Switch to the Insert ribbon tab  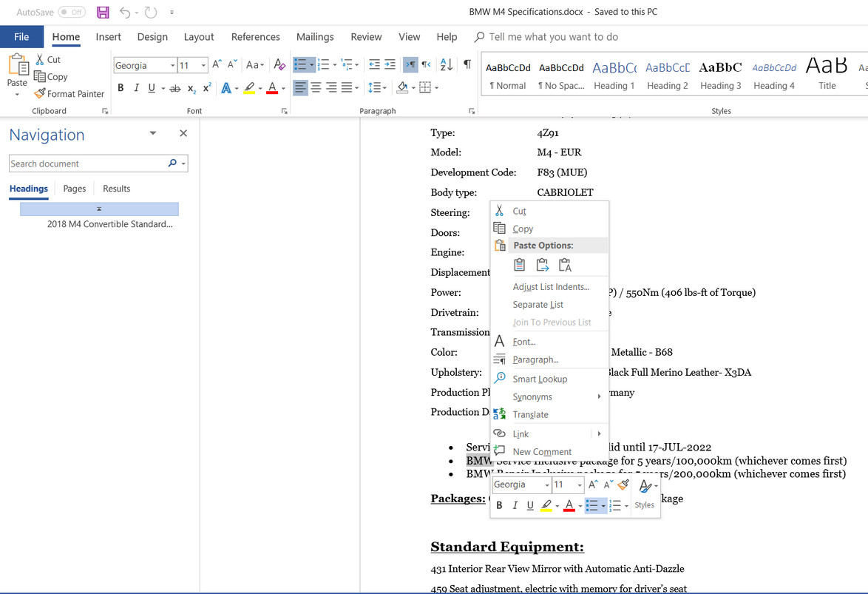tap(108, 36)
